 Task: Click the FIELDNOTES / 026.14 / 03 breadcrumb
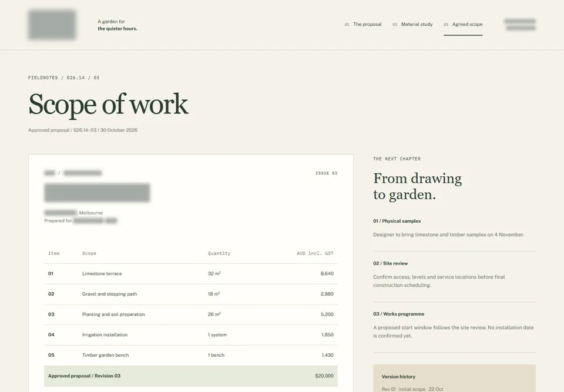point(63,78)
